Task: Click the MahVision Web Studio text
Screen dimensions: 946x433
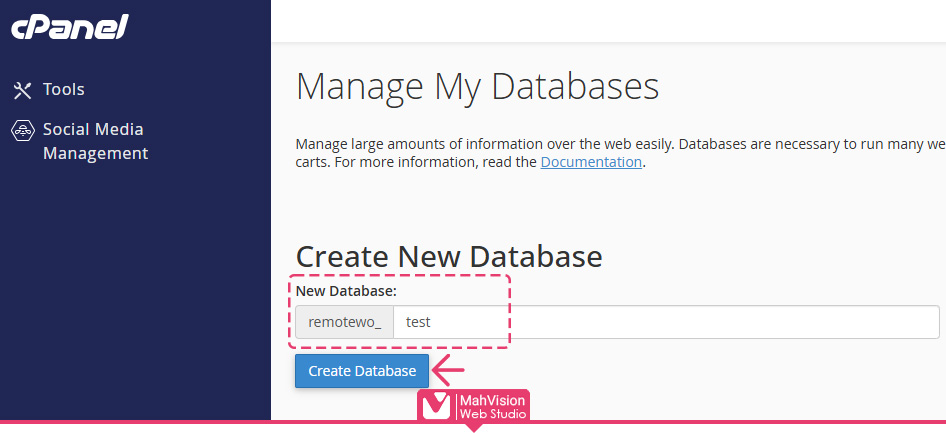Action: 491,406
